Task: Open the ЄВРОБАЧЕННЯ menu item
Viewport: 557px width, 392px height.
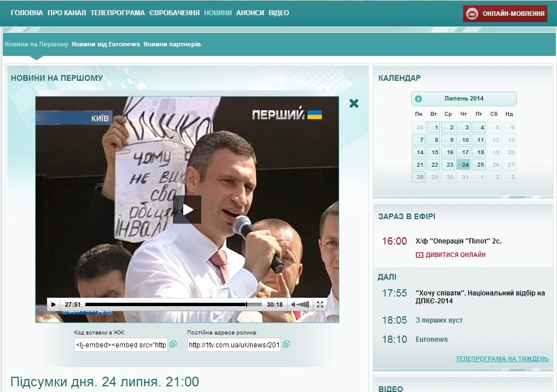Action: pos(174,13)
